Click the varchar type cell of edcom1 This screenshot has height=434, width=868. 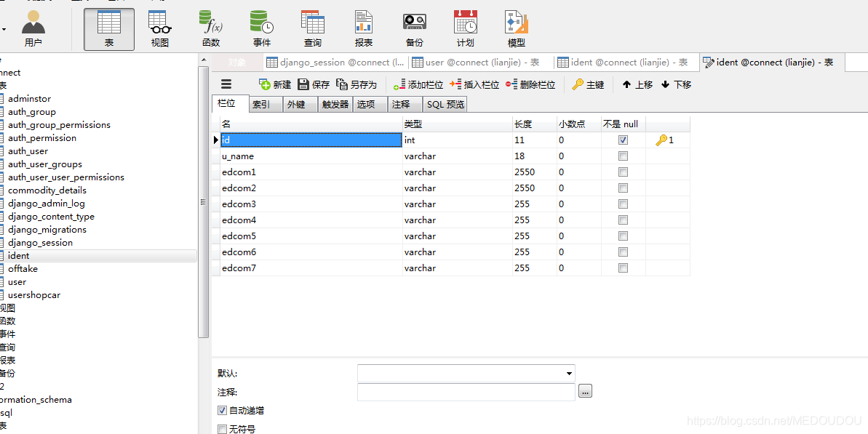(x=457, y=172)
